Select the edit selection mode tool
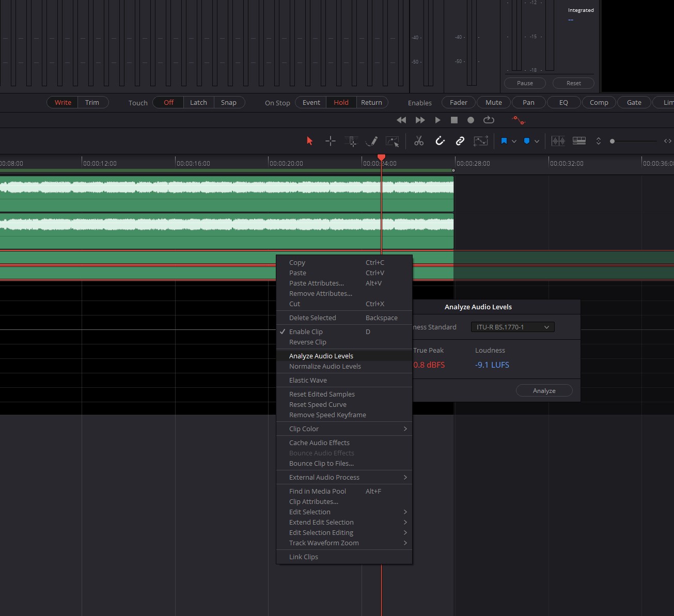 (x=351, y=141)
